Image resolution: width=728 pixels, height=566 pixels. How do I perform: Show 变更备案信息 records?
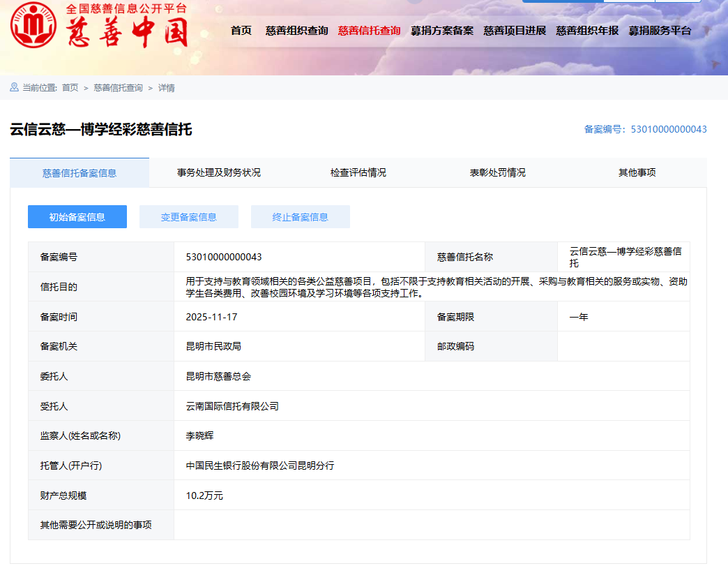(189, 217)
